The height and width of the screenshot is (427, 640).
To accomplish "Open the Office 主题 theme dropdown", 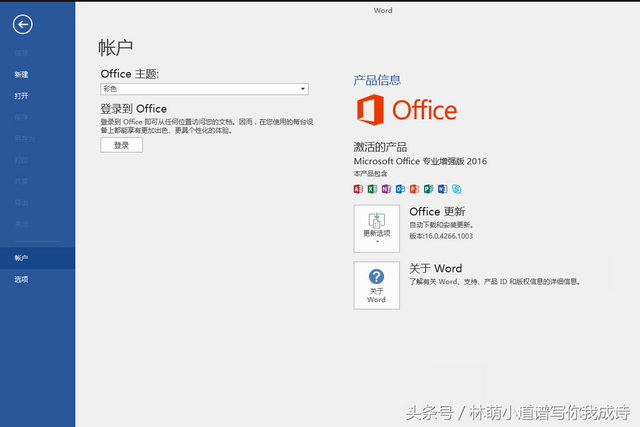I will point(204,89).
